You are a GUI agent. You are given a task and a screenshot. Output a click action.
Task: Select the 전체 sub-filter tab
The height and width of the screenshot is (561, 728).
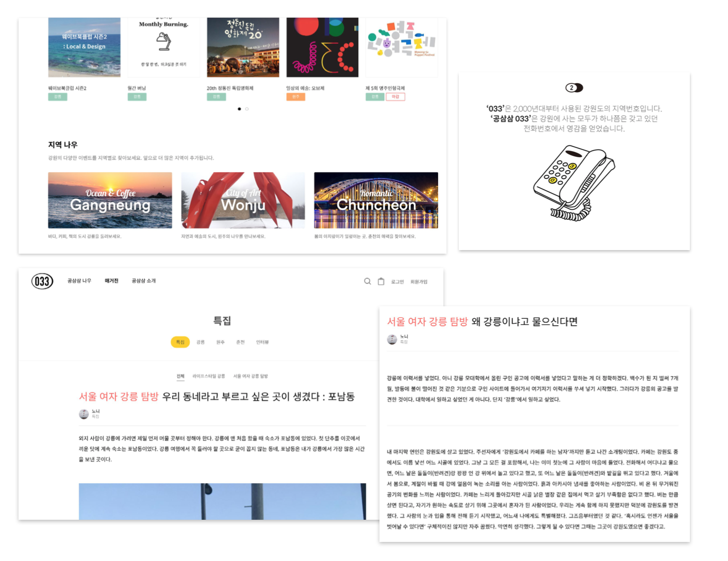180,376
